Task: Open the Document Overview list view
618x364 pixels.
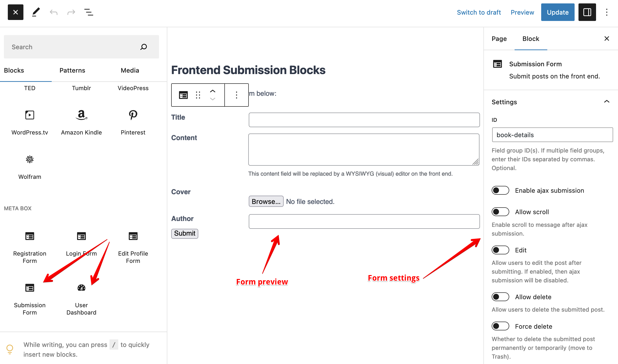Action: pyautogui.click(x=89, y=12)
